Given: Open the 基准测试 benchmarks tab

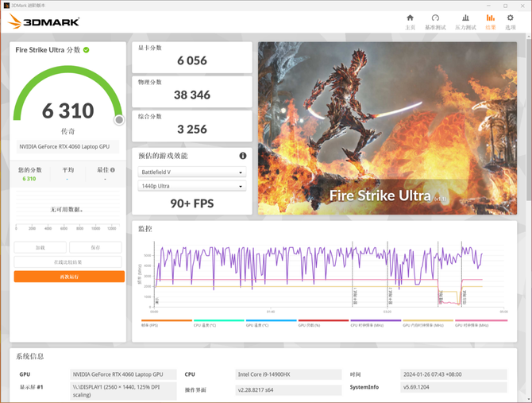Looking at the screenshot, I should point(435,22).
